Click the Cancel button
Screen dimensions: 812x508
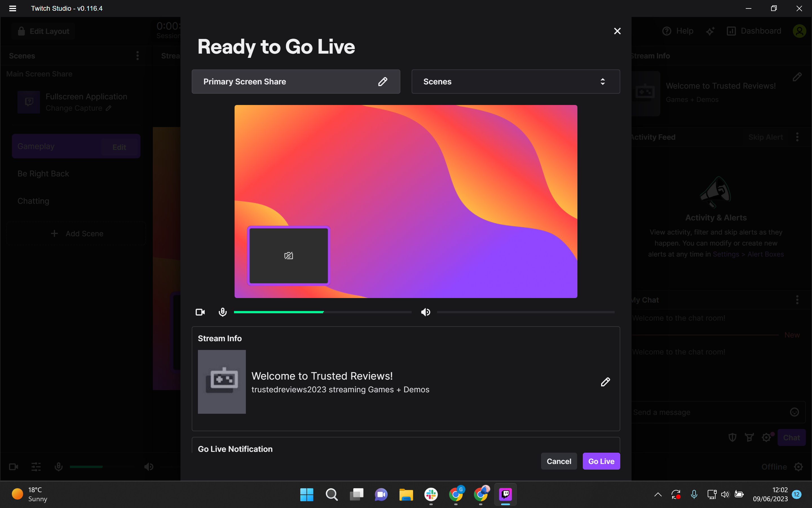(x=559, y=461)
